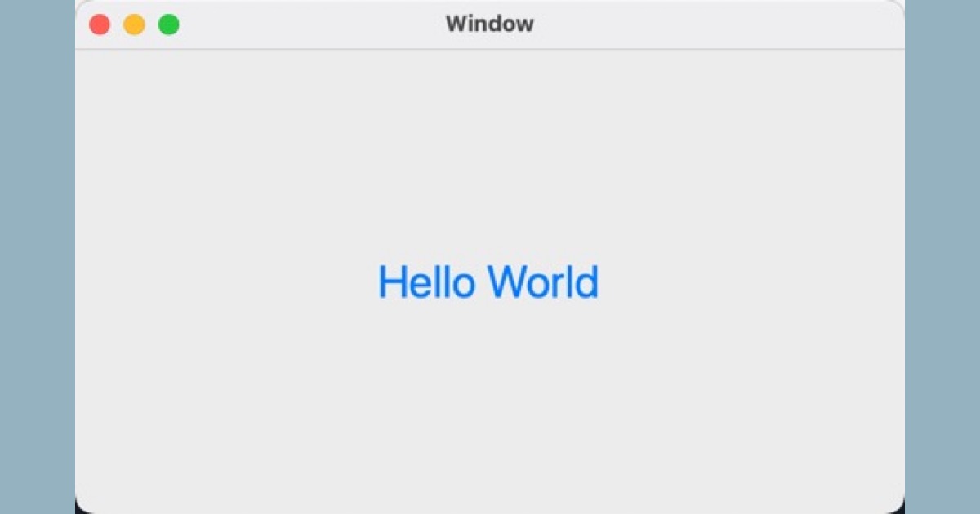The height and width of the screenshot is (514, 980).
Task: Minimize the window using the yellow button
Action: pyautogui.click(x=134, y=24)
